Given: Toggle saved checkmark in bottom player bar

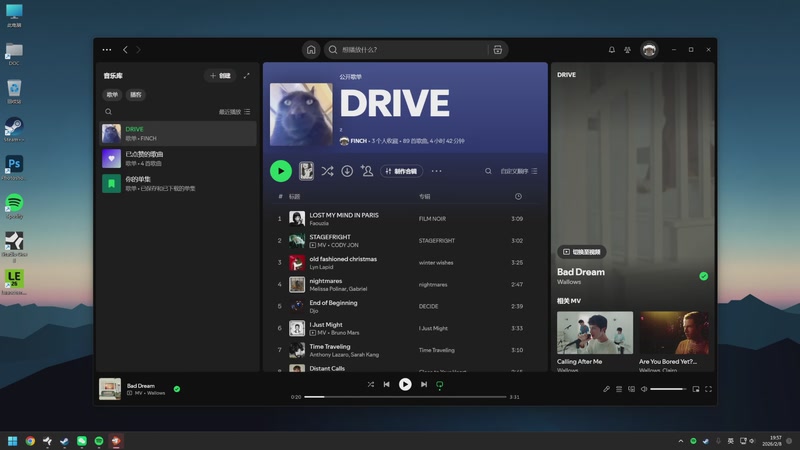Looking at the screenshot, I should (x=177, y=389).
